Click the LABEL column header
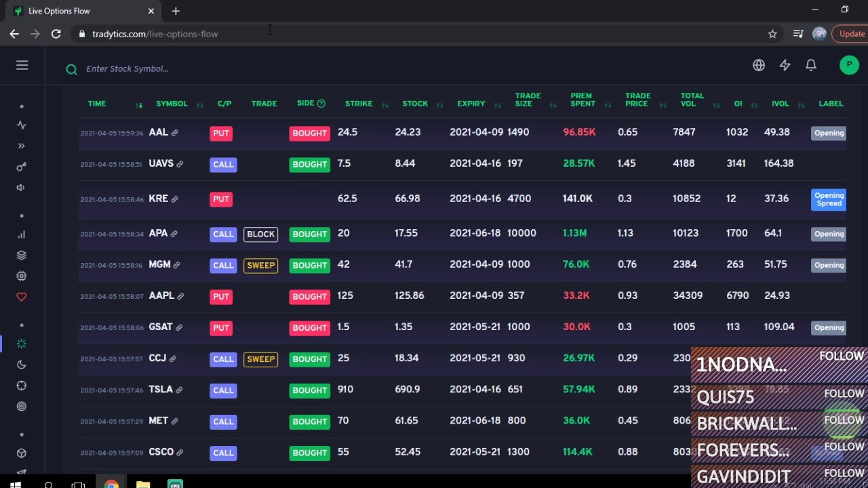The image size is (868, 488). (831, 104)
